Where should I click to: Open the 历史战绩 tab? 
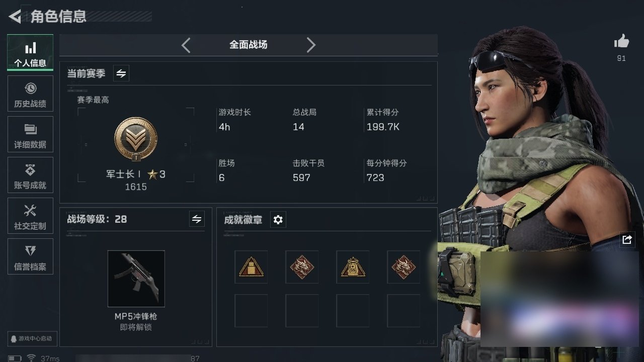pyautogui.click(x=30, y=94)
